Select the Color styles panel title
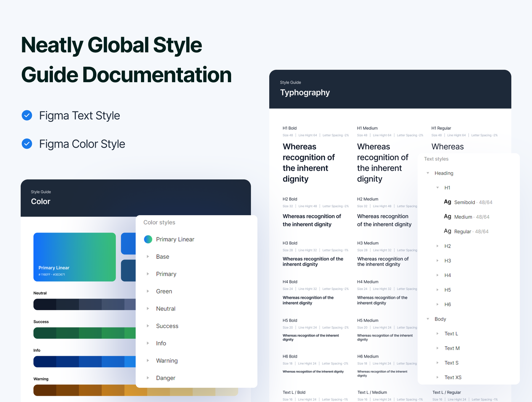532x402 pixels. 159,222
